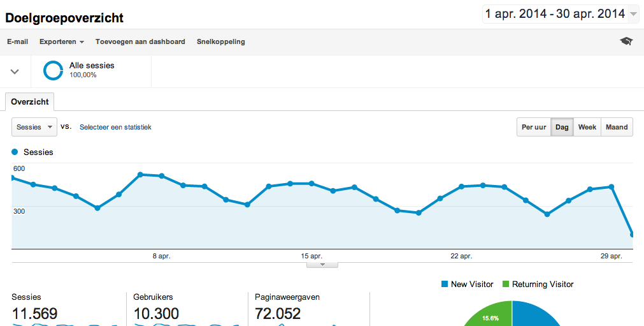This screenshot has height=326, width=644.
Task: Open the graduation cap education icon
Action: coord(626,41)
